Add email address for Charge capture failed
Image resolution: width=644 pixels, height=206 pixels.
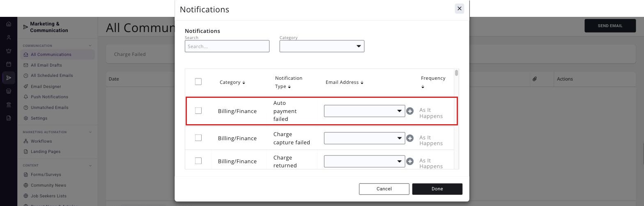click(x=409, y=138)
